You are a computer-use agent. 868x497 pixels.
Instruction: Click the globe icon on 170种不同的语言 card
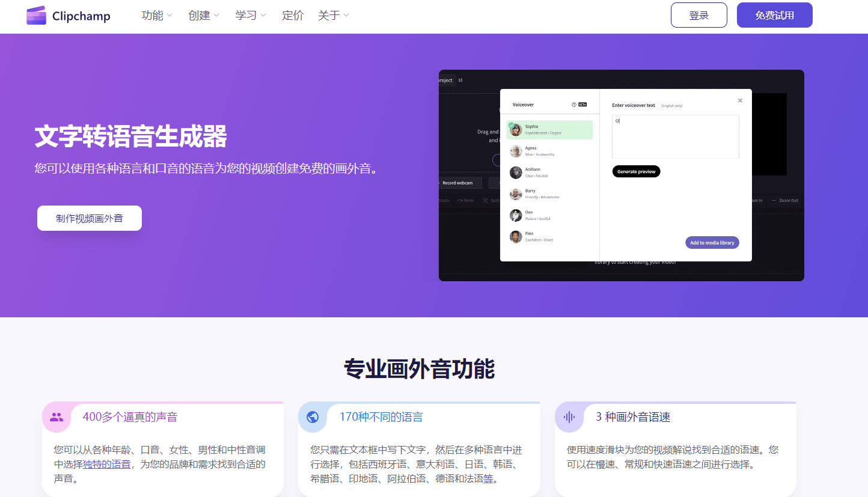point(313,417)
